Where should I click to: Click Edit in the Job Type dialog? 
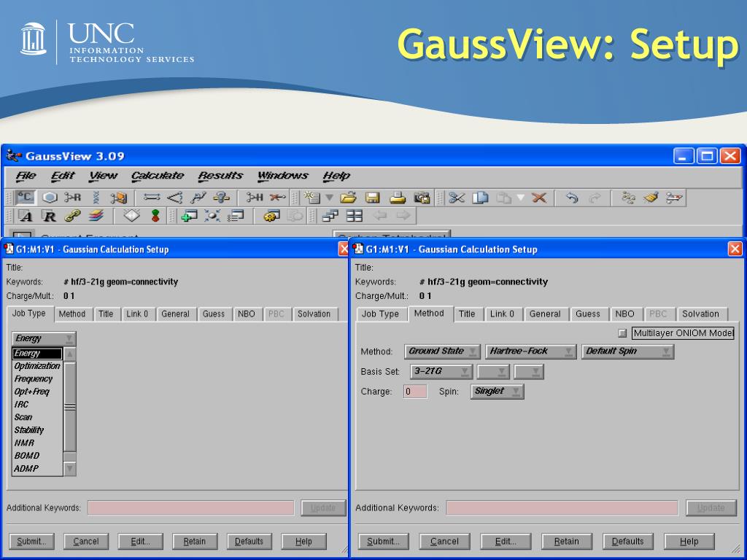tap(141, 542)
